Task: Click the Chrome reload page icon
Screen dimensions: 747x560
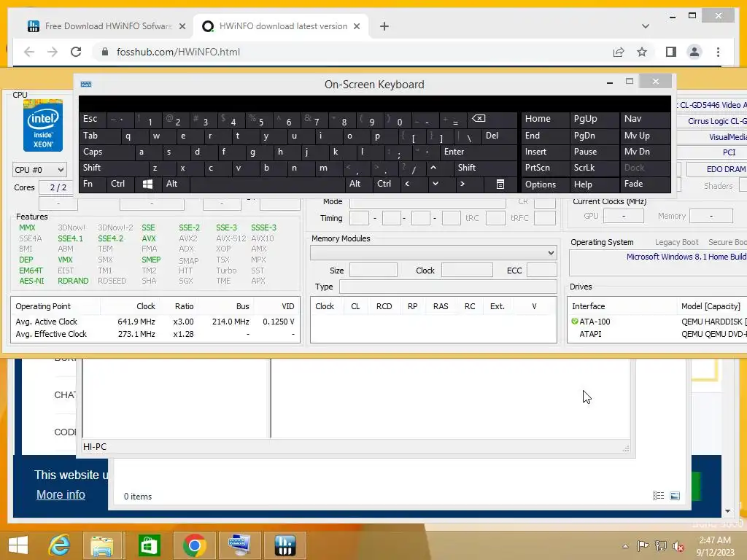Action: point(76,52)
